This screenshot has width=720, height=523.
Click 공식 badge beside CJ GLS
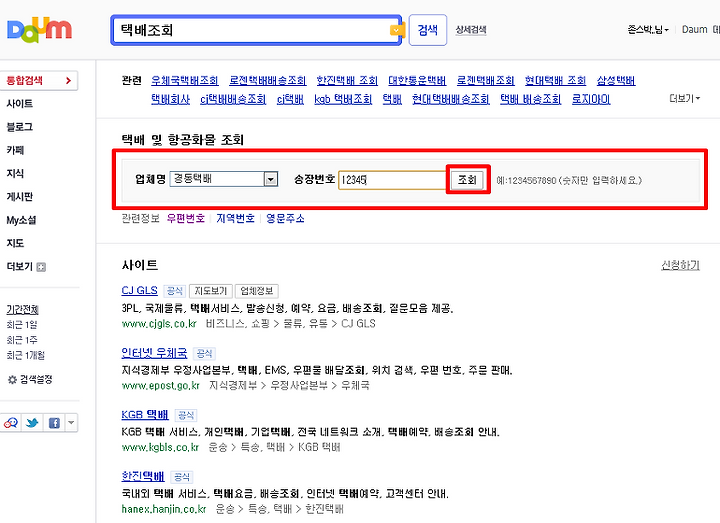coord(174,291)
